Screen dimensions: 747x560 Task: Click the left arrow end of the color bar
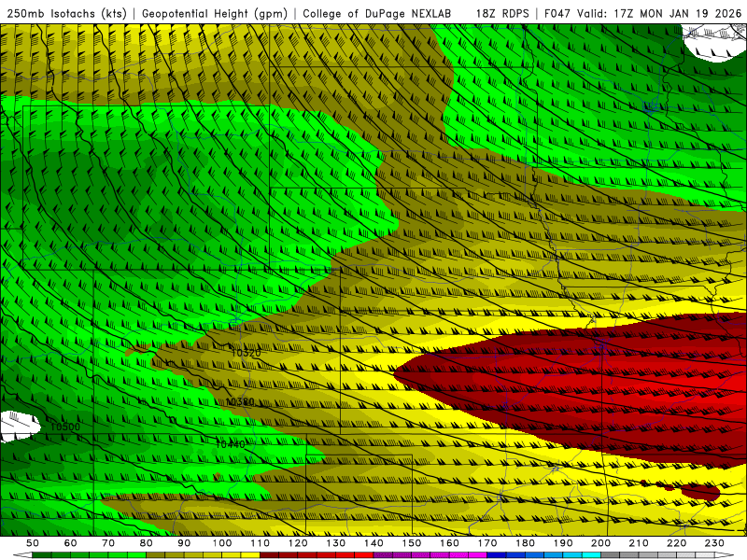pyautogui.click(x=22, y=555)
